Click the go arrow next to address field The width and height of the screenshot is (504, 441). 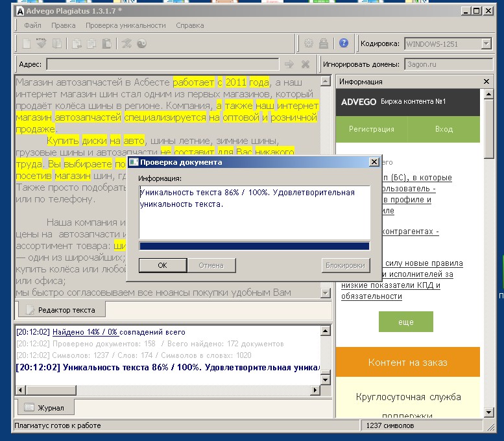[x=289, y=64]
